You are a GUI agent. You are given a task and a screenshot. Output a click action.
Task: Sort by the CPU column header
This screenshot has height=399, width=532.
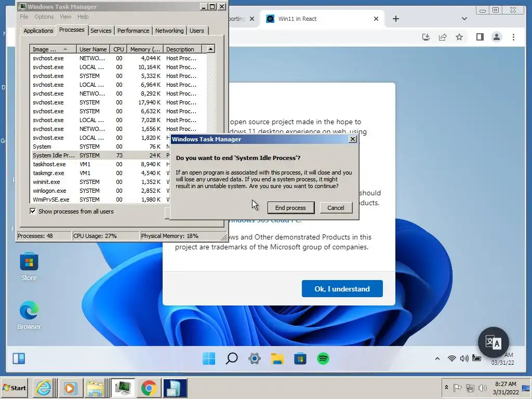point(118,49)
